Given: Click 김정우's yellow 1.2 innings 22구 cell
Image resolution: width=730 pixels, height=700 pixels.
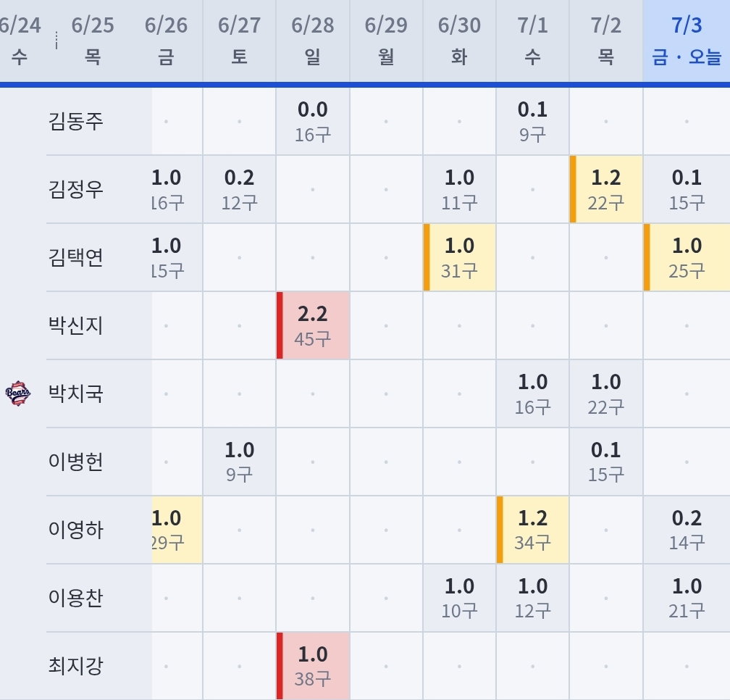Looking at the screenshot, I should click(606, 190).
